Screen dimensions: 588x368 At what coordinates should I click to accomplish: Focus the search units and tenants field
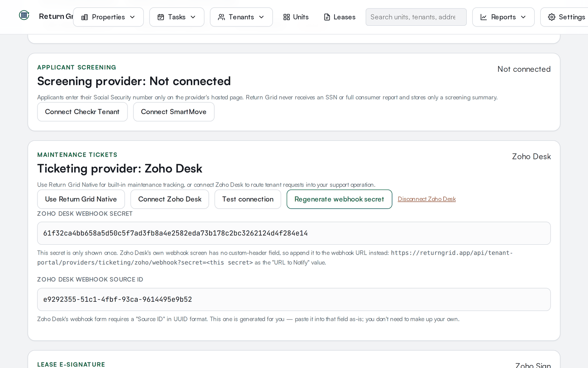(416, 17)
